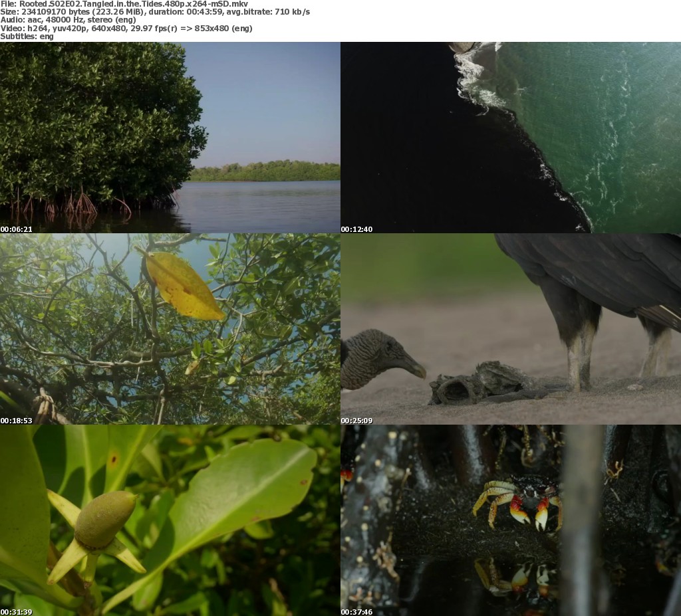Click the 00:25:09 timestamp label
The height and width of the screenshot is (616, 681).
tap(357, 421)
